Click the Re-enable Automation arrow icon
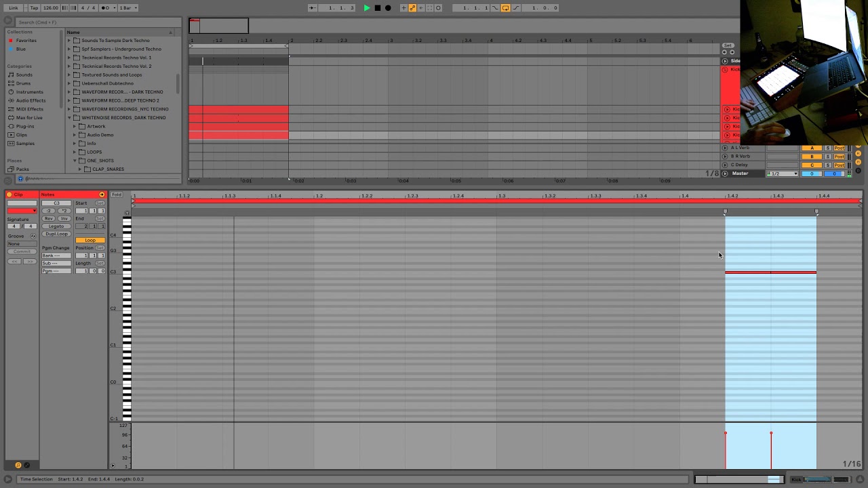 point(420,8)
